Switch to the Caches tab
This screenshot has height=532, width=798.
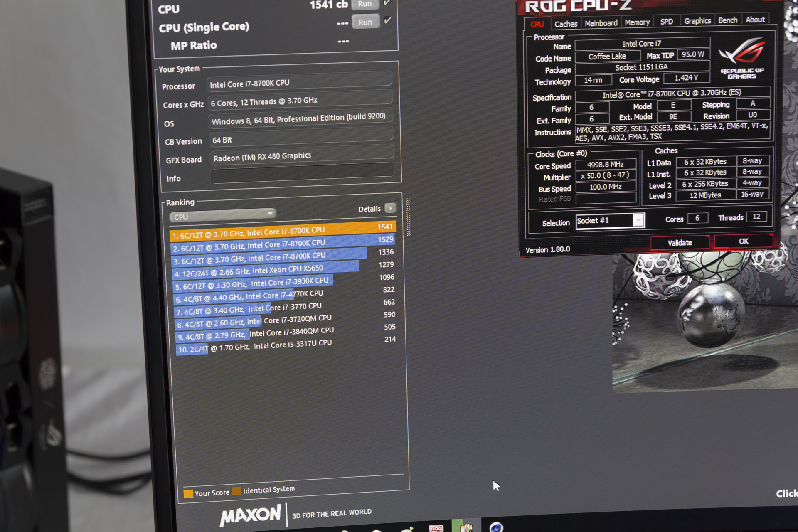tap(566, 24)
